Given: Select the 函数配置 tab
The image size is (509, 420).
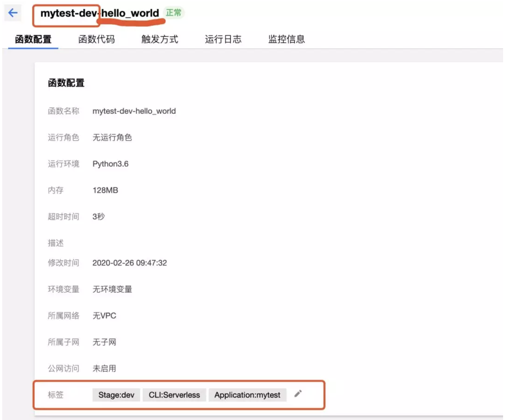Looking at the screenshot, I should tap(33, 40).
